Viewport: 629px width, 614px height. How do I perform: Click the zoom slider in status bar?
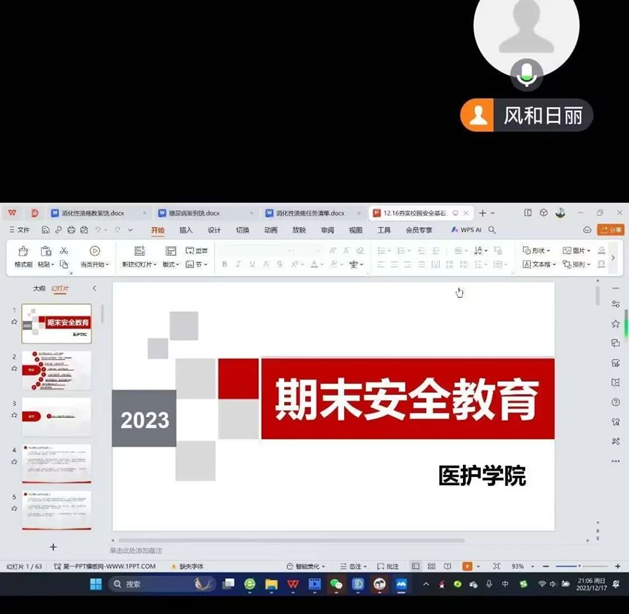click(567, 567)
